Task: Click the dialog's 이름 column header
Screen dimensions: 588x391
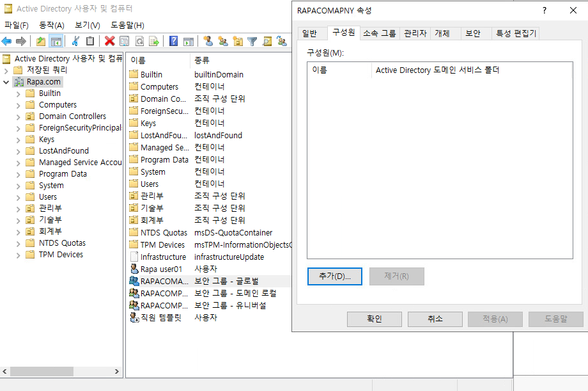Action: point(339,70)
